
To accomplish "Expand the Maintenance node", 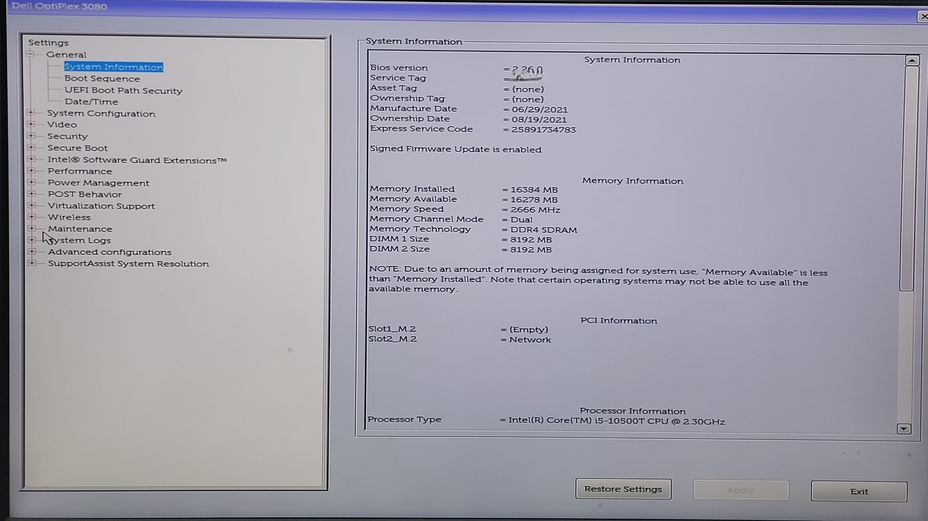I will [31, 228].
